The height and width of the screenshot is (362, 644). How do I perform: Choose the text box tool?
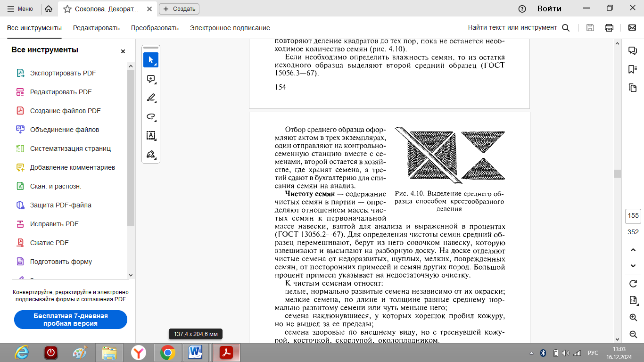[151, 135]
